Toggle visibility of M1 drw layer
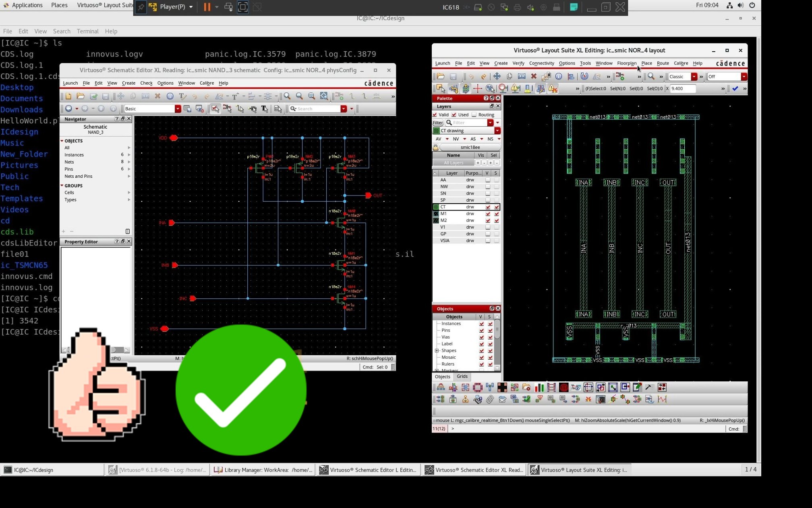 tap(488, 214)
